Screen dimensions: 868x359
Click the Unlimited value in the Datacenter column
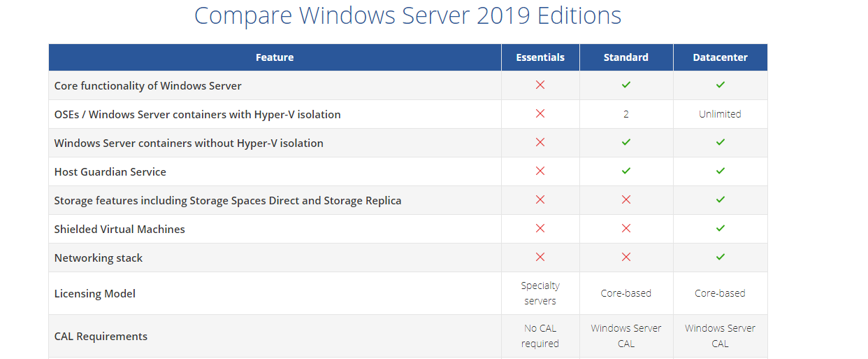coord(721,114)
